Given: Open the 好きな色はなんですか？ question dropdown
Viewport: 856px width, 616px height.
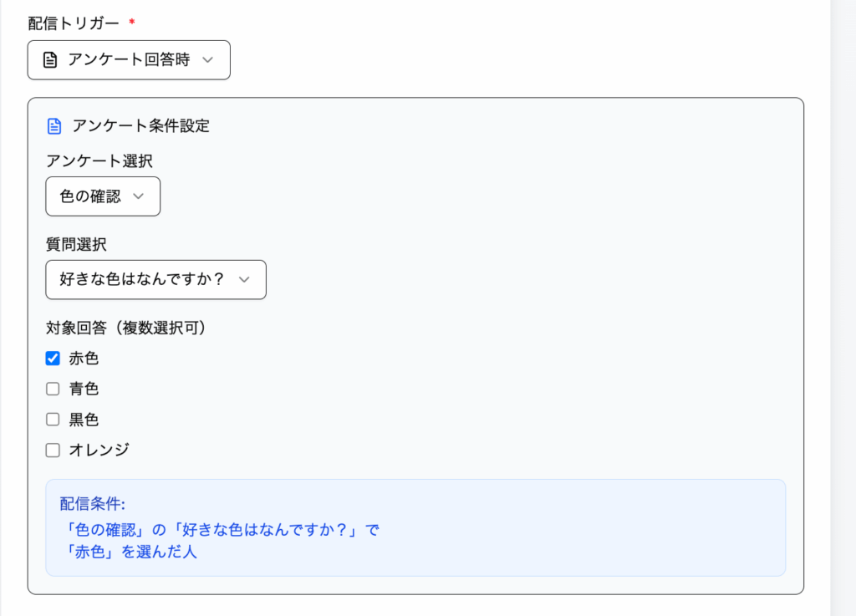Looking at the screenshot, I should tap(155, 280).
